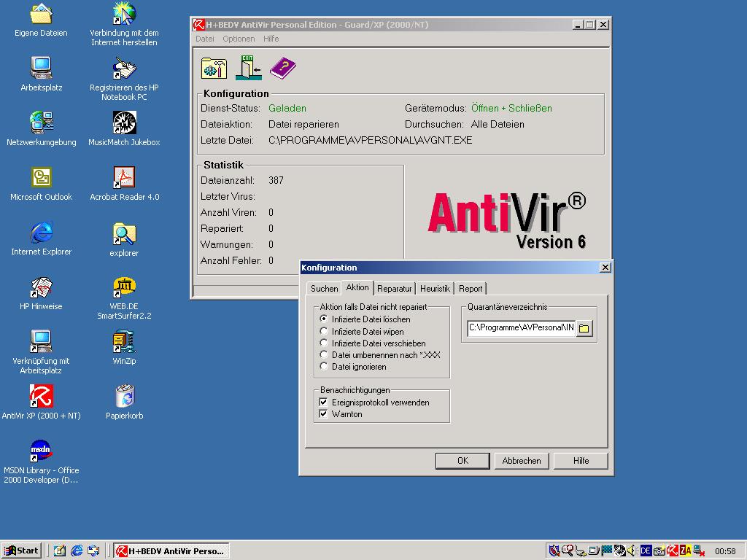Select Infizierte Datei verschieben option
Image resolution: width=747 pixels, height=560 pixels.
click(373, 343)
